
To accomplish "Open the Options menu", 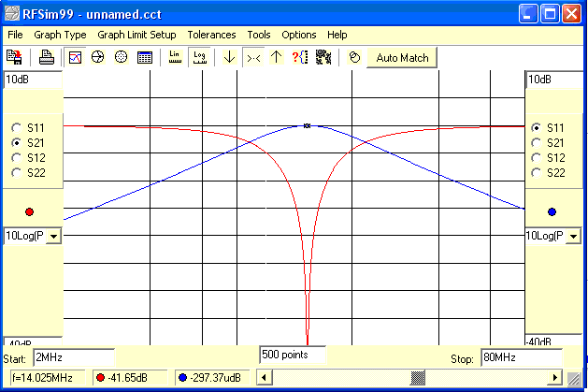I will [x=299, y=35].
